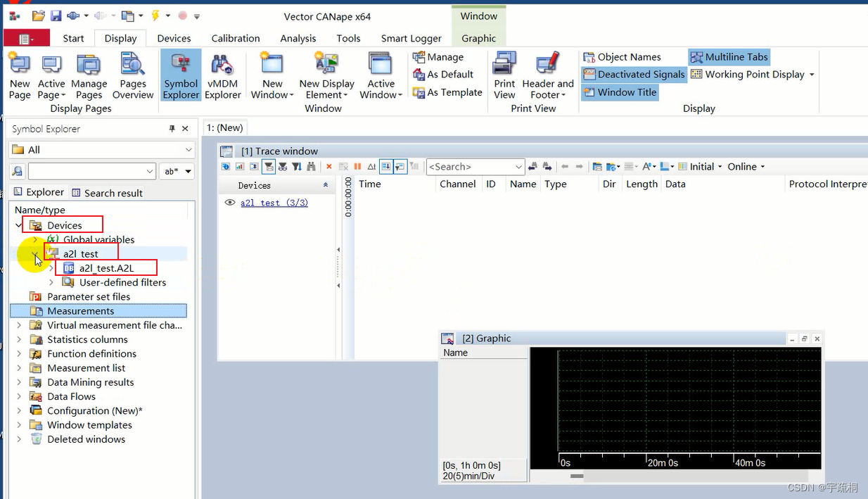
Task: Click the Data column header in Trace window
Action: [675, 184]
